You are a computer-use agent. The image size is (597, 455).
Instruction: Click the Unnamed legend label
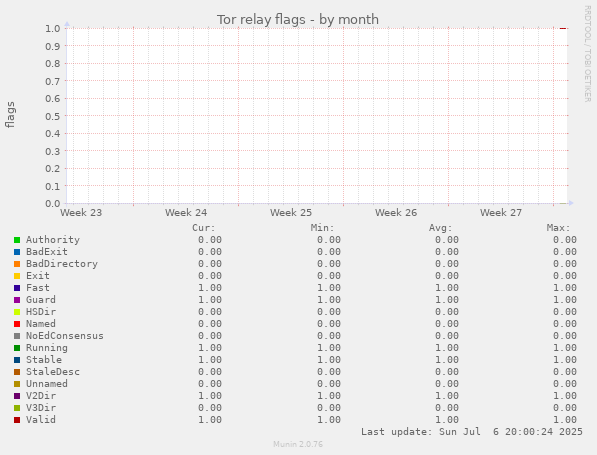47,384
